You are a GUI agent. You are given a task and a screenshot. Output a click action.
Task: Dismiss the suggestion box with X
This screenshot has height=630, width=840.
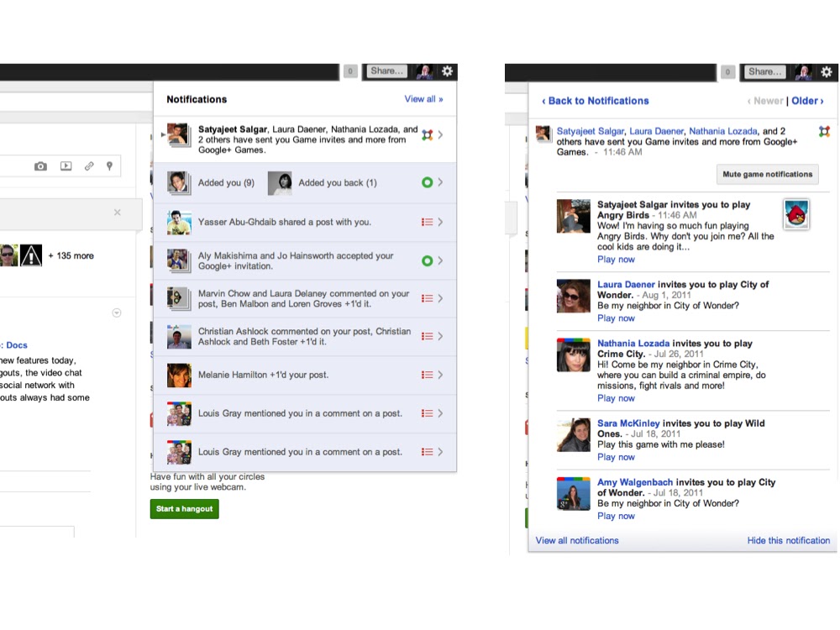[118, 213]
